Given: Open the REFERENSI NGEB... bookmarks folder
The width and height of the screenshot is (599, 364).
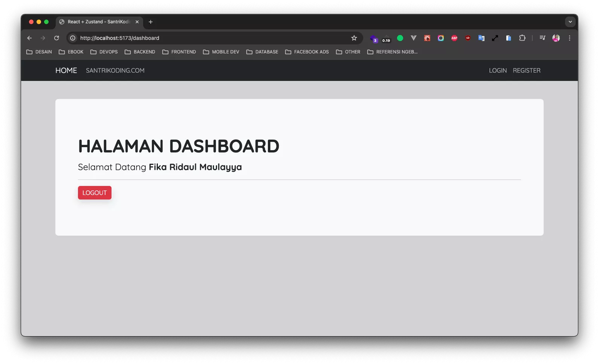Looking at the screenshot, I should tap(392, 52).
